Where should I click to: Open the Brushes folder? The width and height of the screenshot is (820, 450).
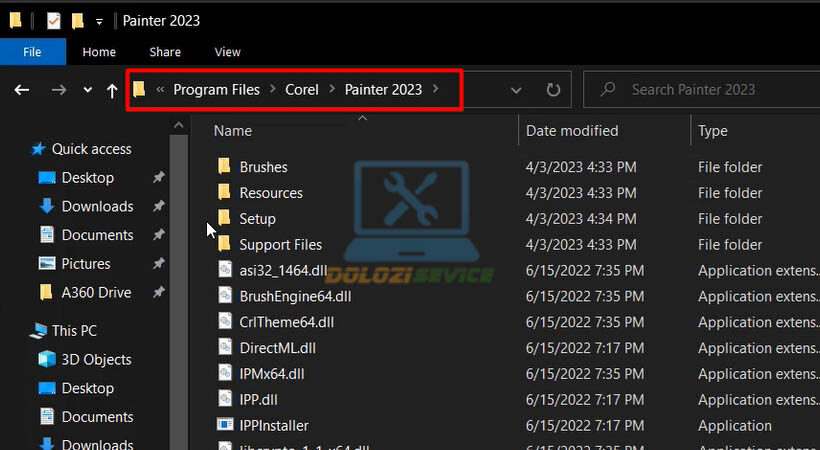pyautogui.click(x=263, y=167)
